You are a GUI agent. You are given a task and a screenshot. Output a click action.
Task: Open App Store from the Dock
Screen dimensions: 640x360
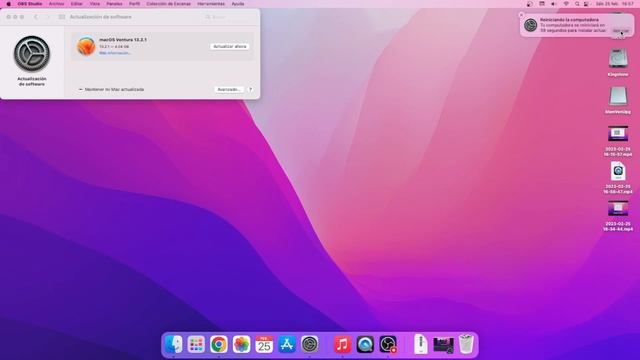287,344
